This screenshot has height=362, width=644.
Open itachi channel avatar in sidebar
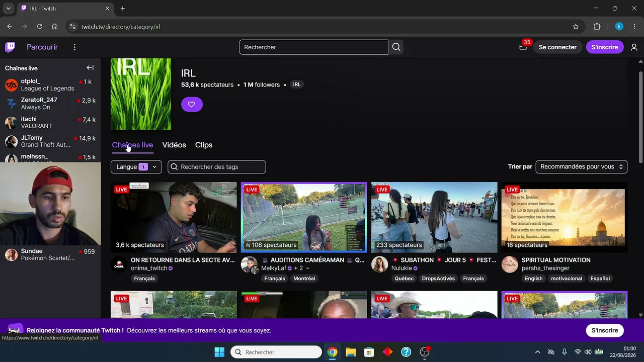[x=11, y=123]
